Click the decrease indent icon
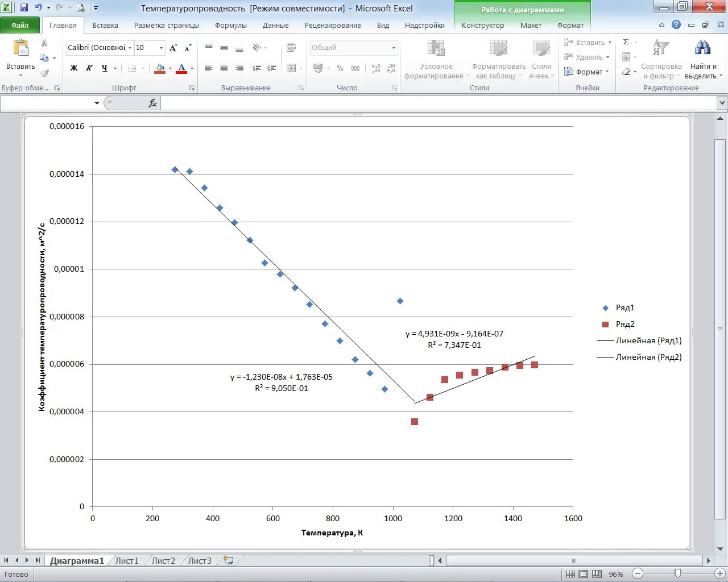 point(257,68)
